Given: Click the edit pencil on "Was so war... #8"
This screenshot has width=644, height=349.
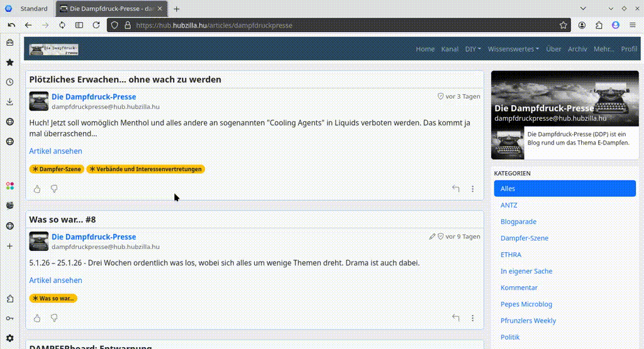Looking at the screenshot, I should click(432, 236).
